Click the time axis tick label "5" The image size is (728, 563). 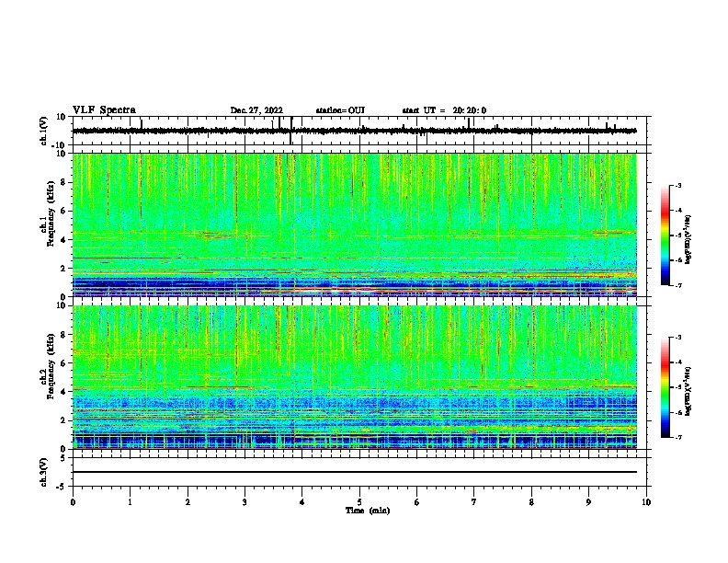point(359,502)
